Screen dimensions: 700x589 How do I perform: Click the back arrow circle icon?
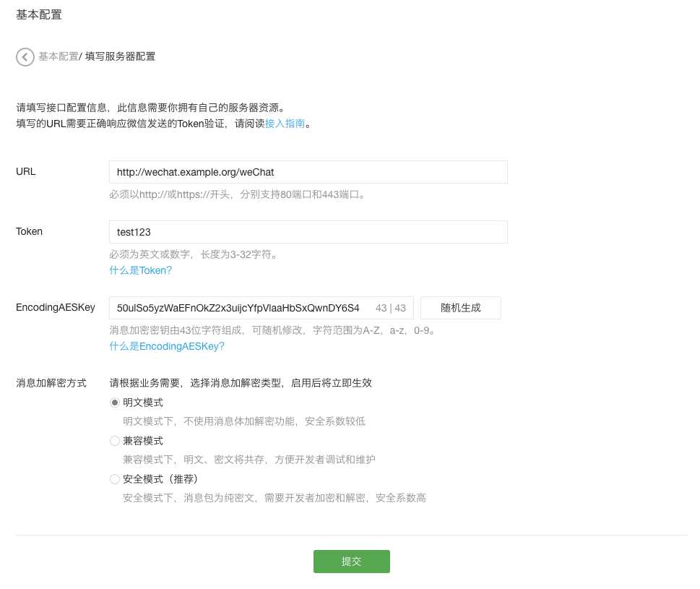(25, 57)
